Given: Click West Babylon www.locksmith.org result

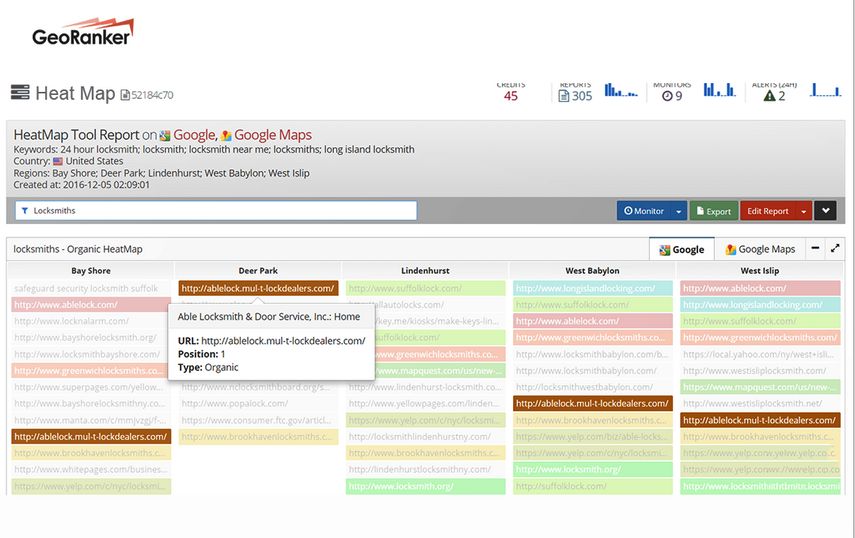Looking at the screenshot, I should point(593,469).
